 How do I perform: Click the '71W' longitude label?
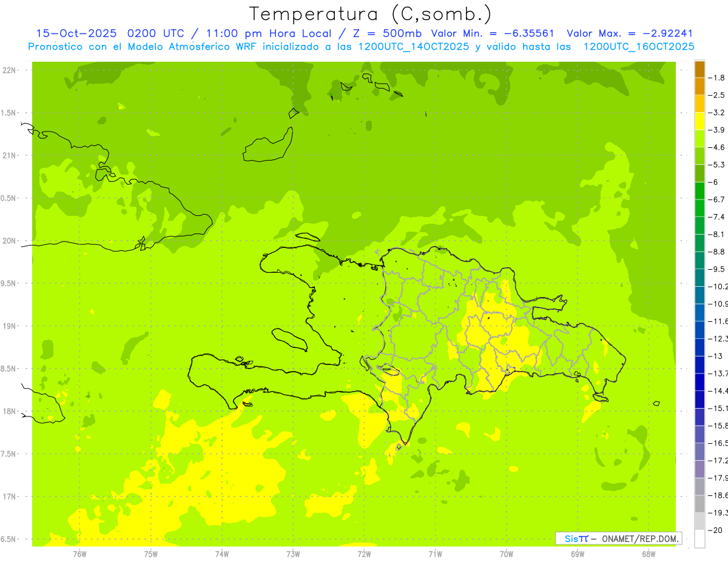click(x=435, y=554)
